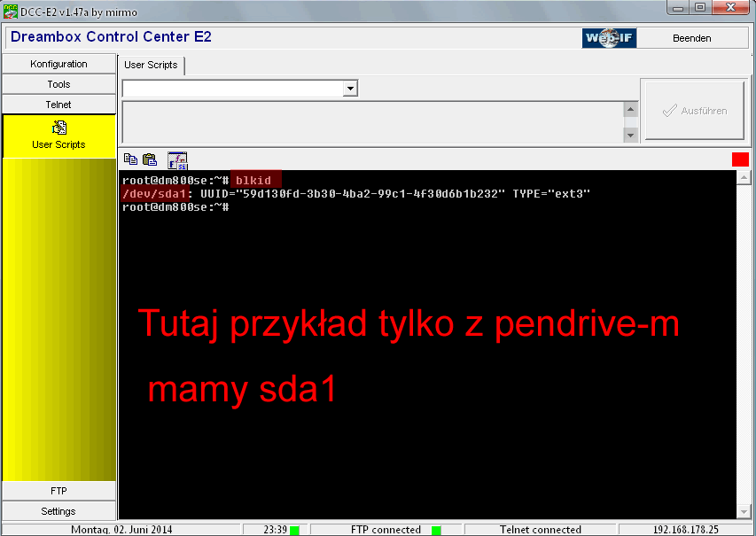Click the Beenden button
This screenshot has width=756, height=536.
(691, 38)
